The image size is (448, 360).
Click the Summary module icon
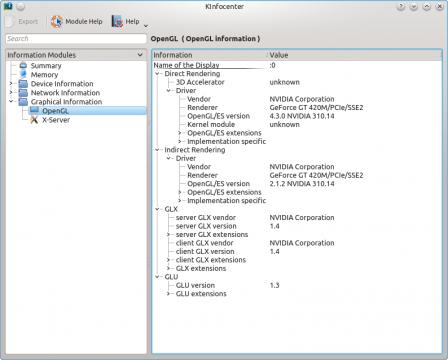click(23, 65)
